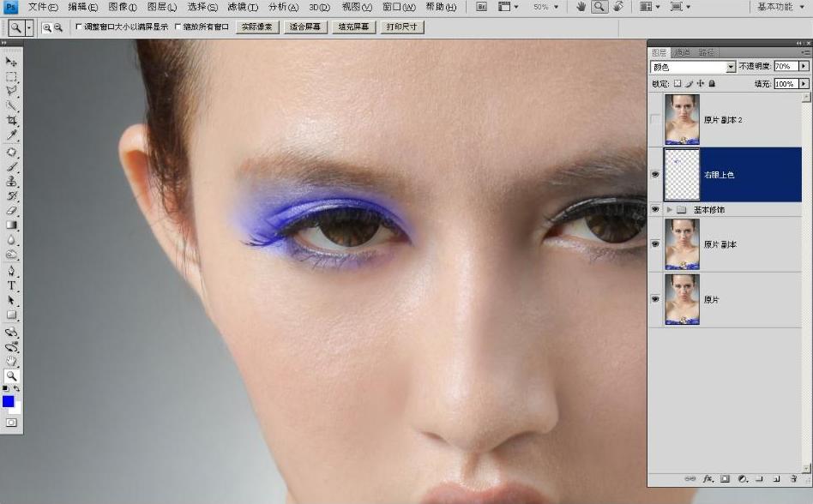
Task: Create new fill or adjustment layer
Action: pos(743,479)
